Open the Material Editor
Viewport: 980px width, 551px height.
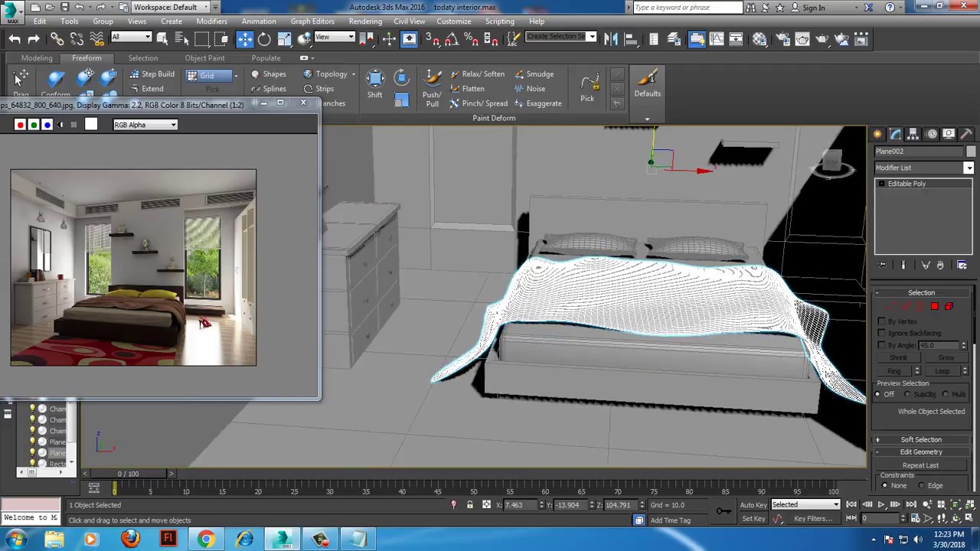pyautogui.click(x=759, y=39)
